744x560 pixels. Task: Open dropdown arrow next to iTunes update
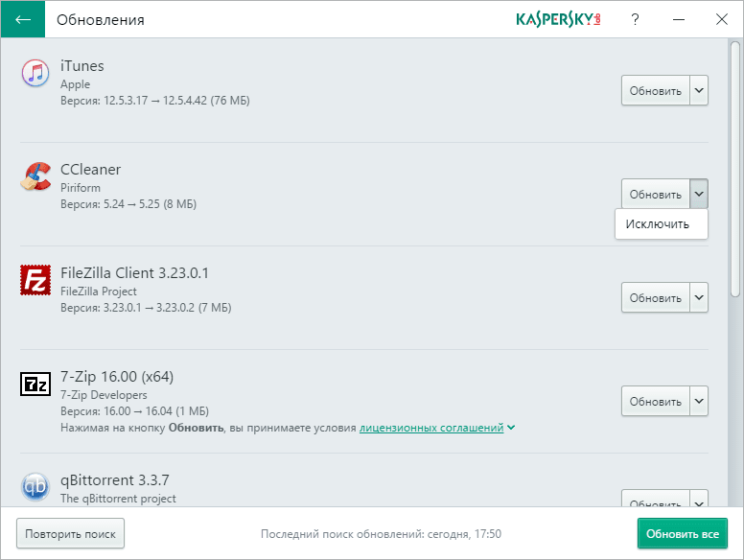pos(699,90)
